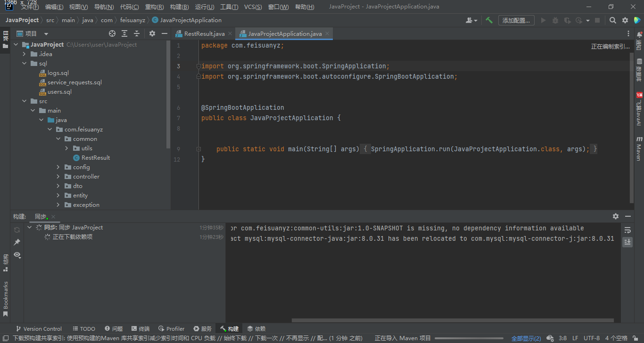This screenshot has height=343, width=644.
Task: Click the LF line separator in the status bar
Action: pos(575,338)
